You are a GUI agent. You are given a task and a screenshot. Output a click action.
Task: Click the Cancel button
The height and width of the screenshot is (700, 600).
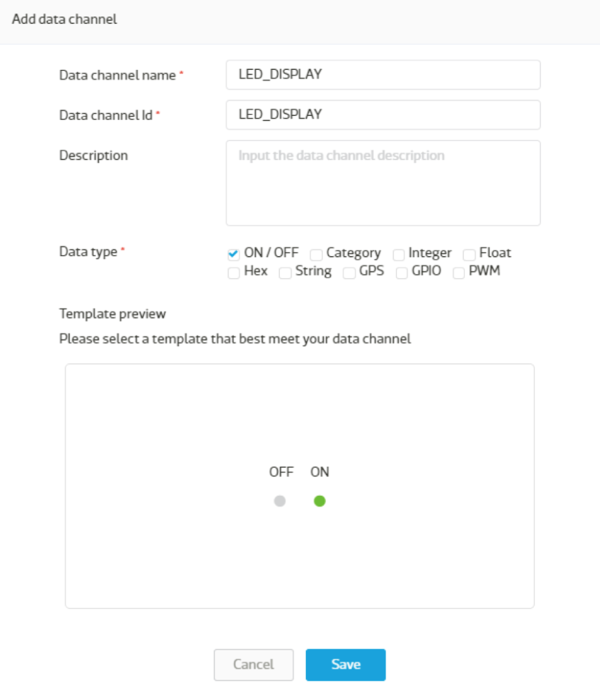point(253,664)
